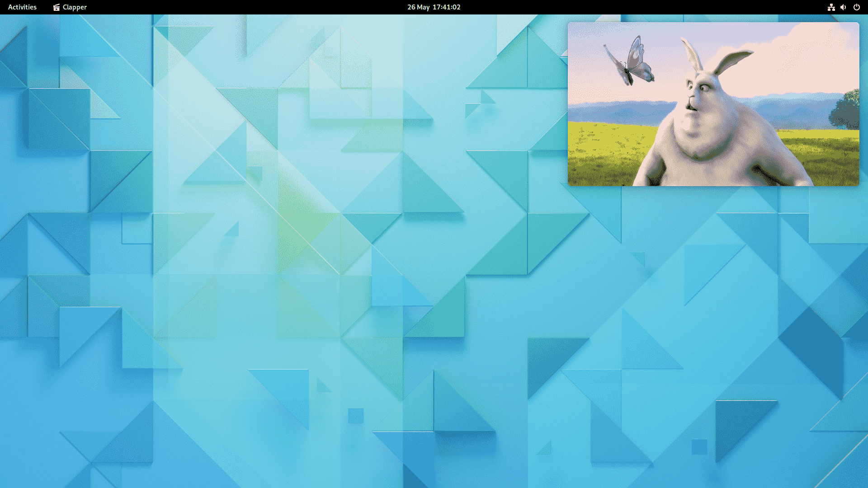Open the calendar by clicking the date

click(433, 7)
